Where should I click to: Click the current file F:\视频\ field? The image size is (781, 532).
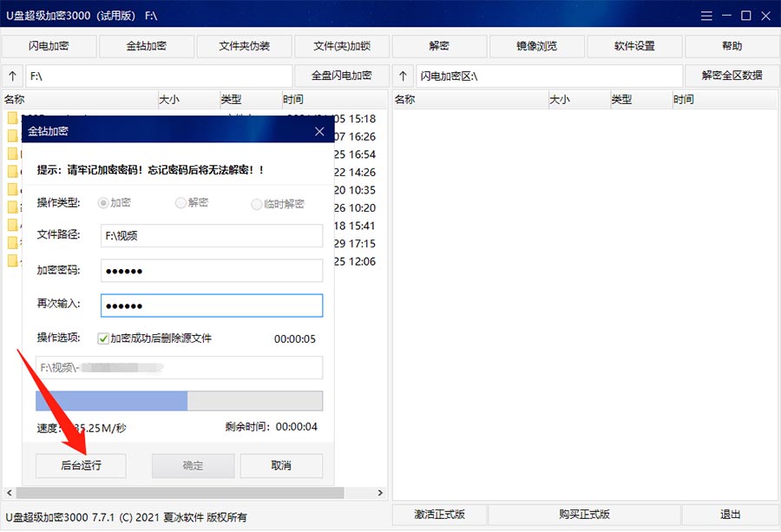click(180, 368)
